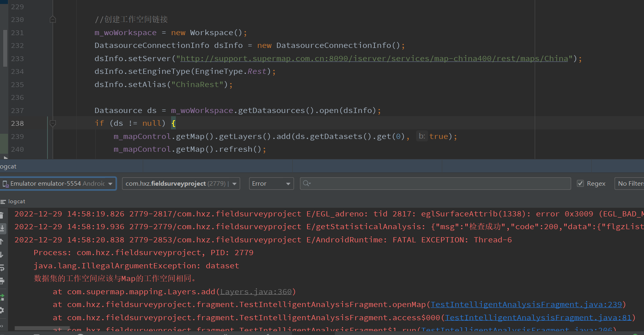The width and height of the screenshot is (644, 335).
Task: Click the "b:" parameter hint on line 239
Action: click(x=422, y=136)
